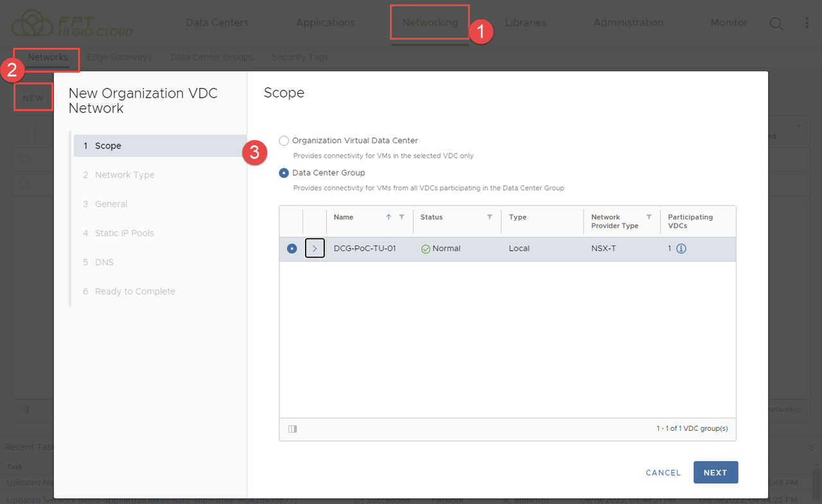Select Data Center Group radio option

tap(284, 173)
